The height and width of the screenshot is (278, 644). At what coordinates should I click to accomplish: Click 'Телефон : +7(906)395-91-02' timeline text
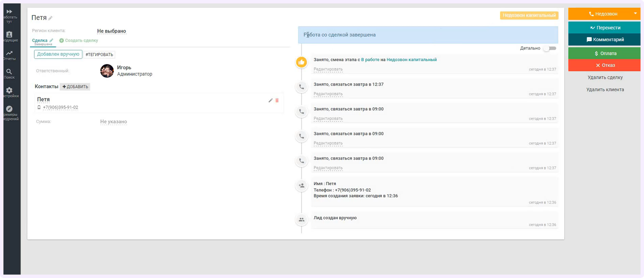coord(342,190)
